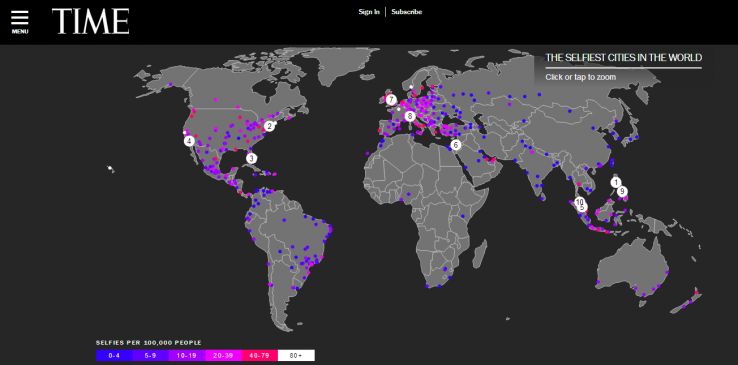Select map marker number 9
Viewport: 738px width, 365px height.
(622, 191)
